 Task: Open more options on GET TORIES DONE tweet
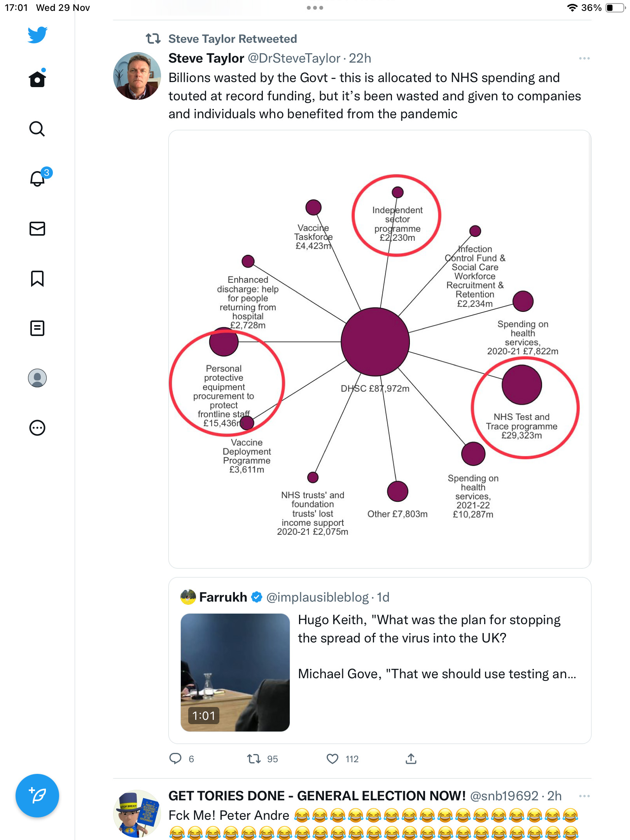584,796
